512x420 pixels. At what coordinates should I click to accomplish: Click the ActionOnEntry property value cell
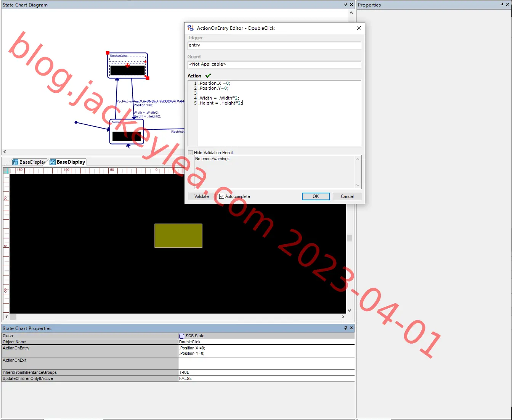click(266, 351)
